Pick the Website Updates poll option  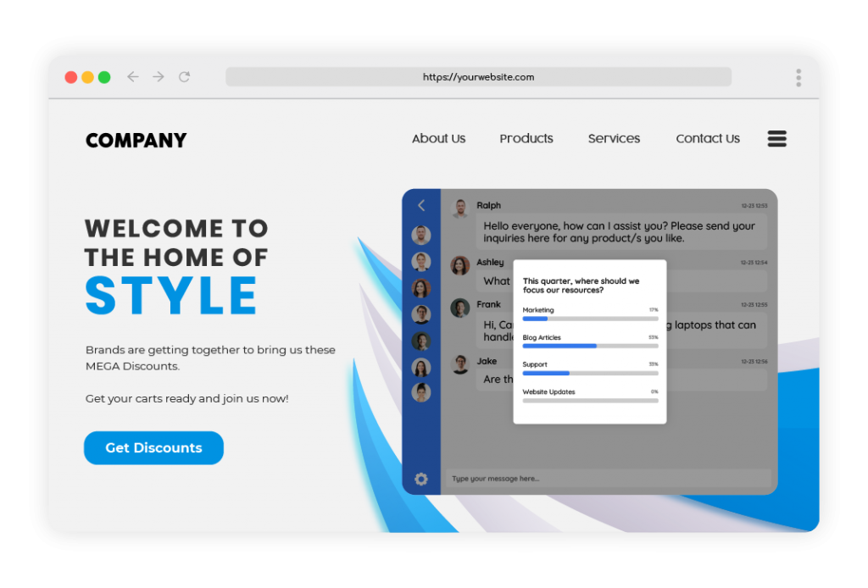click(590, 396)
